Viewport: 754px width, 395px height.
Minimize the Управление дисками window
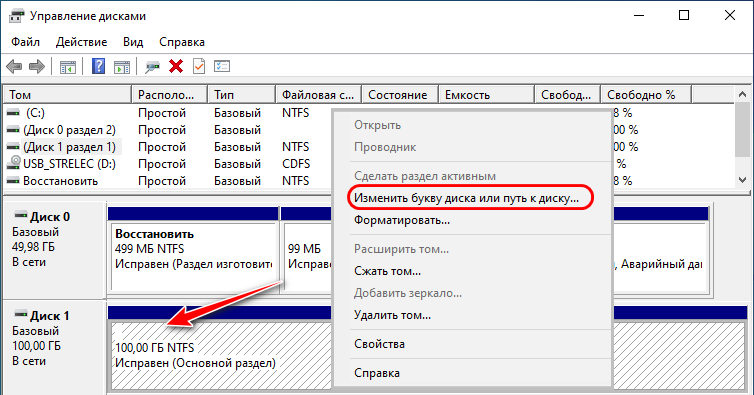pyautogui.click(x=639, y=15)
